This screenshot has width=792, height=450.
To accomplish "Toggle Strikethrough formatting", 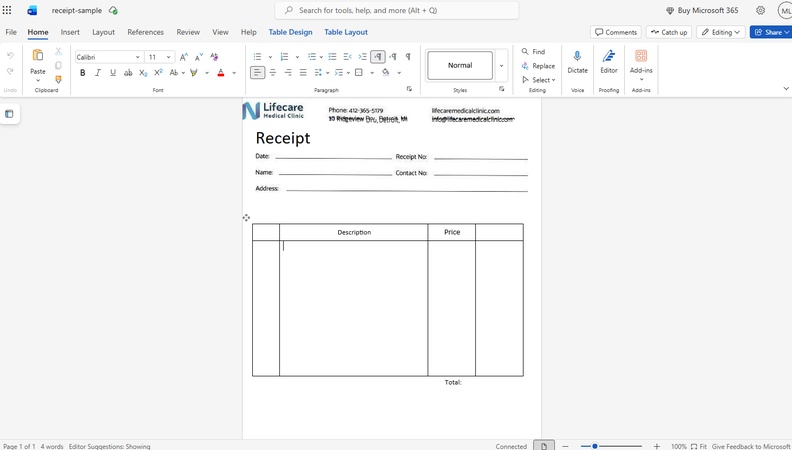I will pyautogui.click(x=128, y=73).
